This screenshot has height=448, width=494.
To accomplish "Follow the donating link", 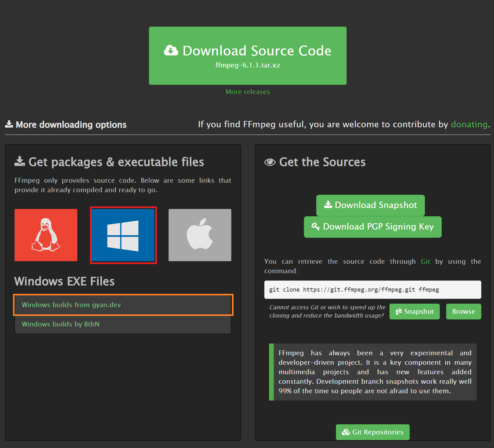I will pos(469,124).
